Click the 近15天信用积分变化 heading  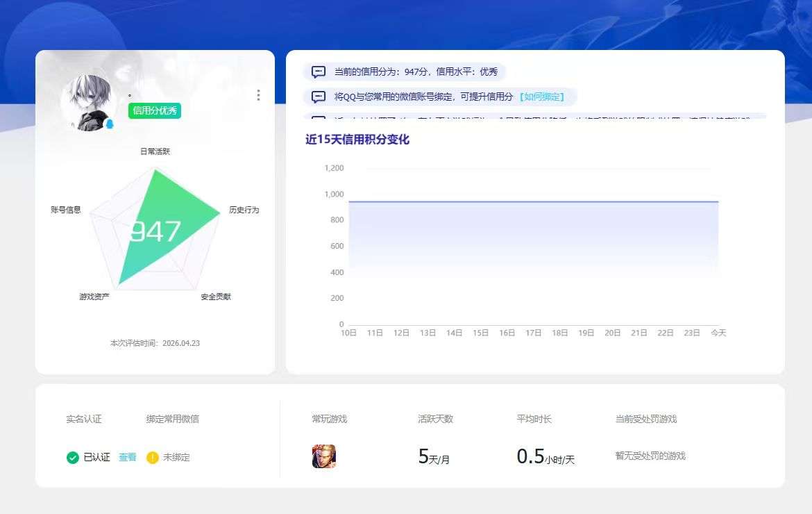pyautogui.click(x=357, y=140)
